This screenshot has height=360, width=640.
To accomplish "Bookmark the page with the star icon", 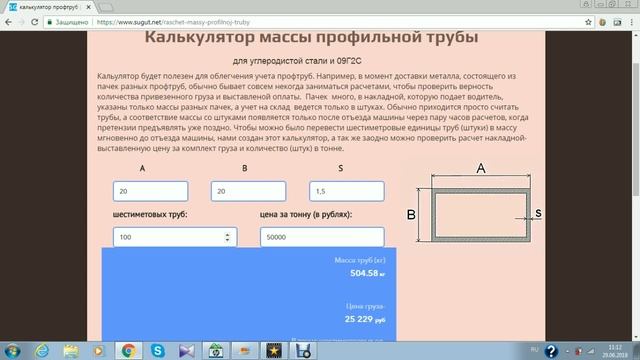I will point(588,22).
